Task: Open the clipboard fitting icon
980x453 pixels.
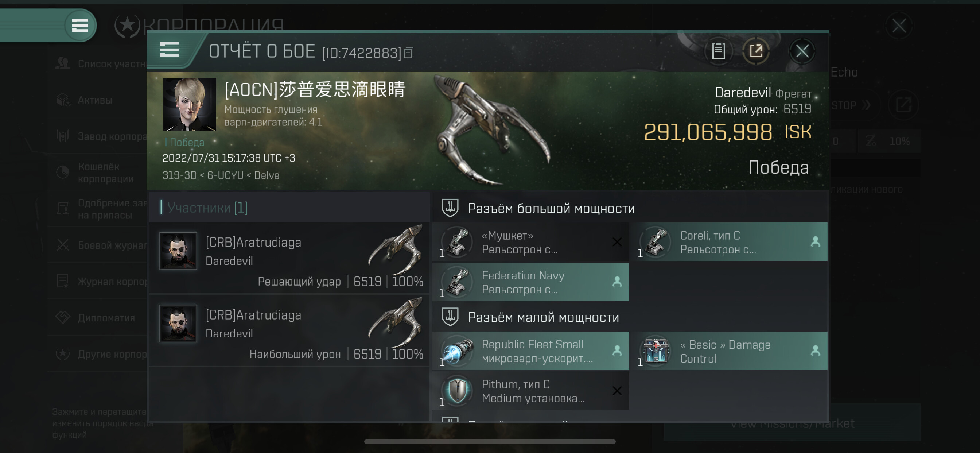Action: (718, 51)
